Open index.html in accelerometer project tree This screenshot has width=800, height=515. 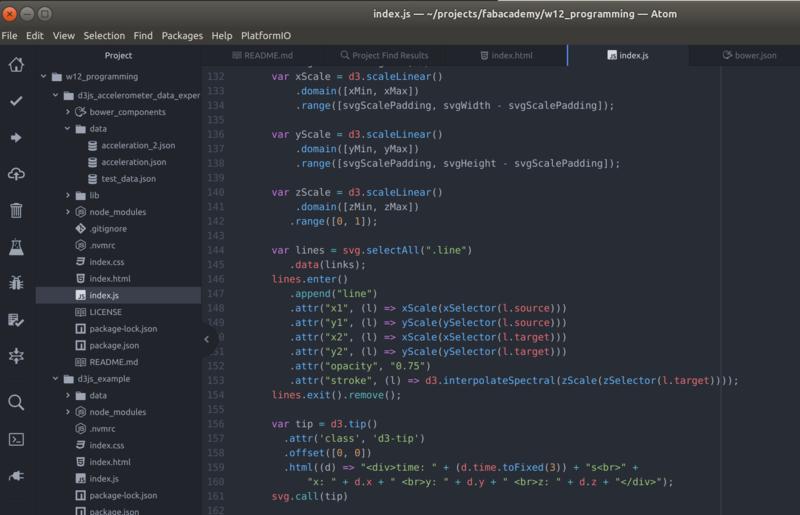pyautogui.click(x=110, y=279)
